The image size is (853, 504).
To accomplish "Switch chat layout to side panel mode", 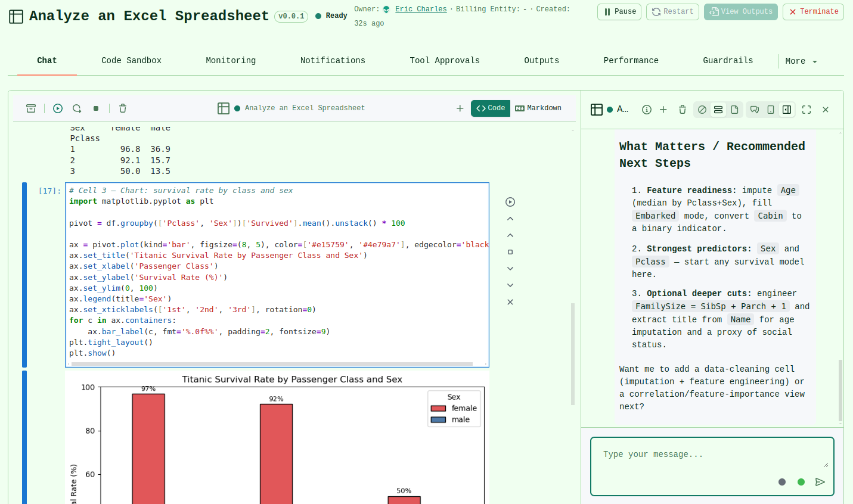I will (787, 110).
